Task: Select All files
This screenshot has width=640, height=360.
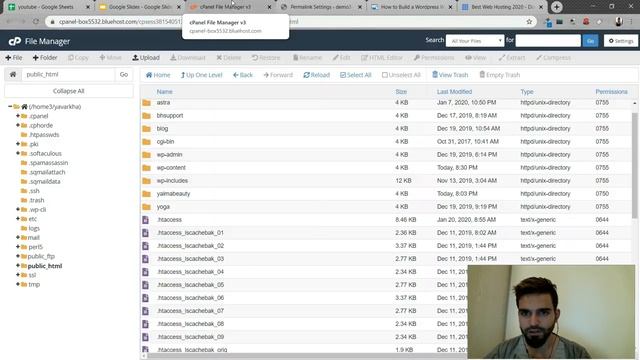Action: coord(356,75)
